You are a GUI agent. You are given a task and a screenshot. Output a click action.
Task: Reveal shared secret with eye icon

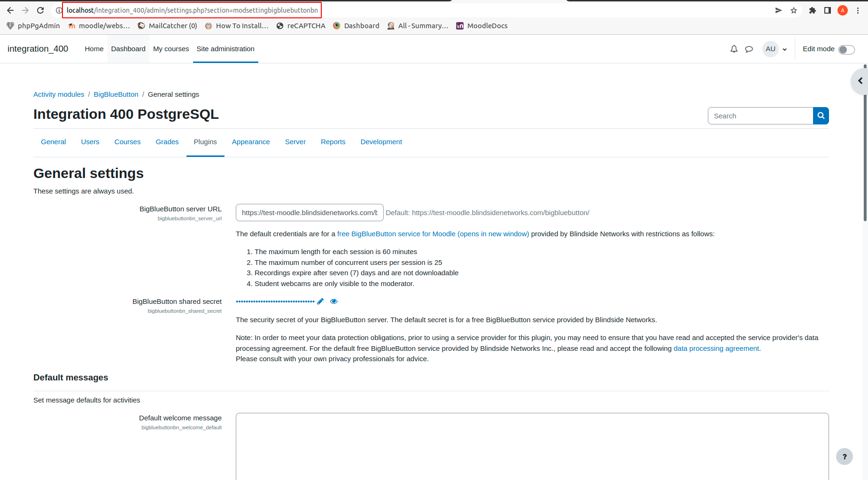click(334, 302)
